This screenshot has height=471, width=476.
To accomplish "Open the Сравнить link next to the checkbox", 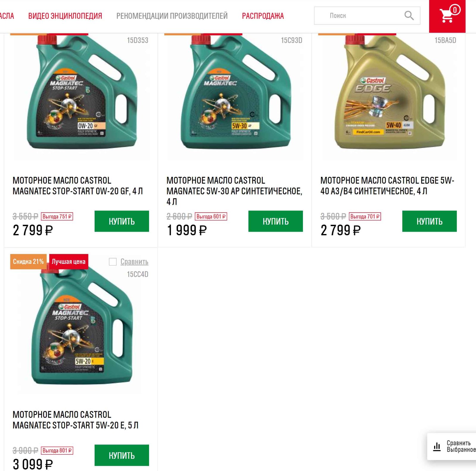I will pyautogui.click(x=134, y=262).
